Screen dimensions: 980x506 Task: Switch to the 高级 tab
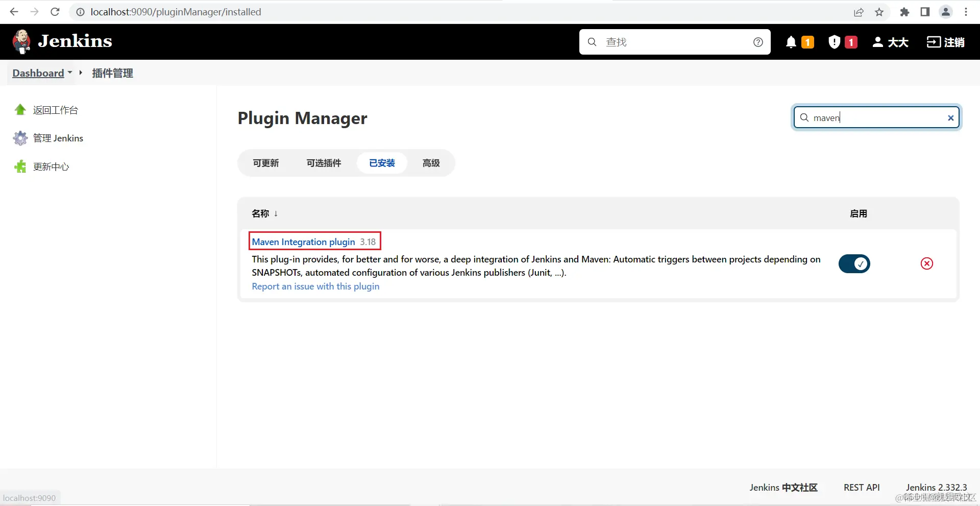point(431,163)
